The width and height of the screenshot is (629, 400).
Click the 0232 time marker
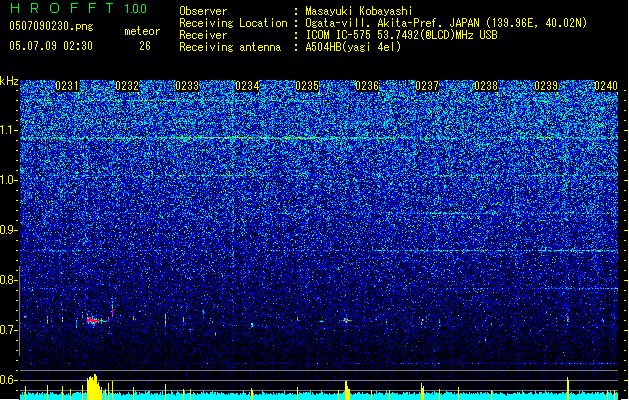127,86
